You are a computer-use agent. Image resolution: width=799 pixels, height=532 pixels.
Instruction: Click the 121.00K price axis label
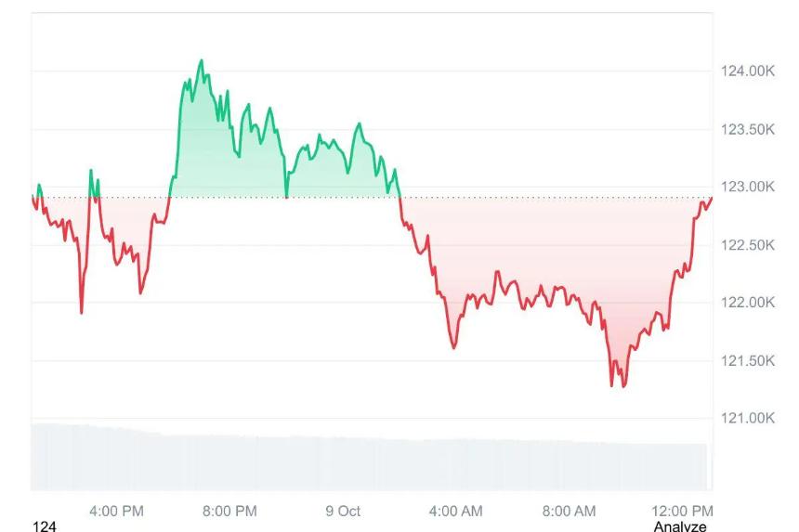click(x=747, y=418)
